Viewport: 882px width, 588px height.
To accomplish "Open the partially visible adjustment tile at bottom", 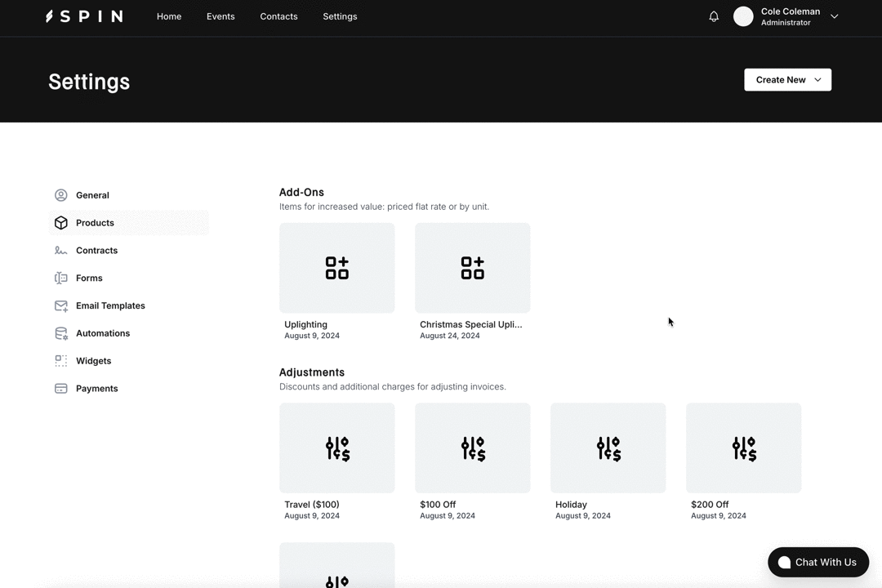I will coord(337,565).
